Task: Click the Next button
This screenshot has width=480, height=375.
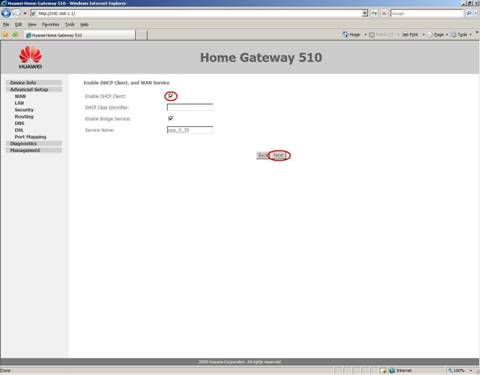Action: [279, 155]
